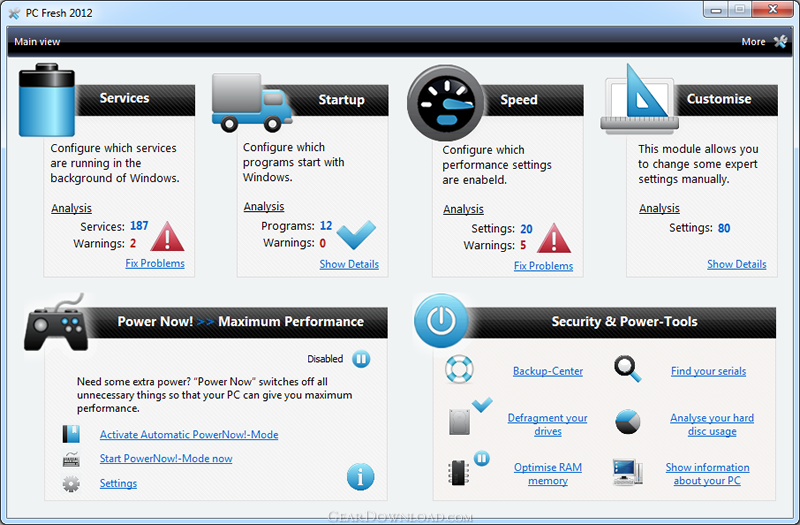The image size is (800, 525).
Task: Click the Disabled status label
Action: (x=325, y=359)
